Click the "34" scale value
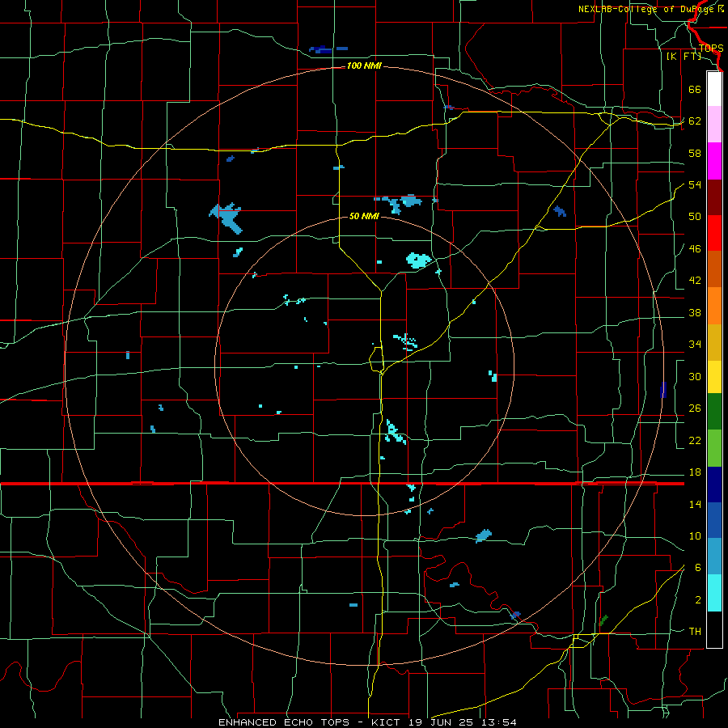728x728 pixels. click(x=695, y=345)
